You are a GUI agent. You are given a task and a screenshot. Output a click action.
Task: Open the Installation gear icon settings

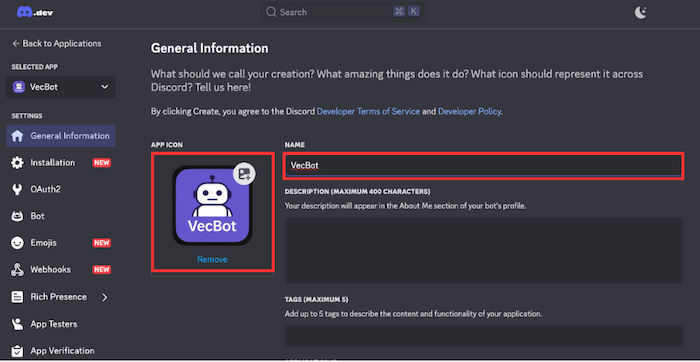tap(17, 162)
